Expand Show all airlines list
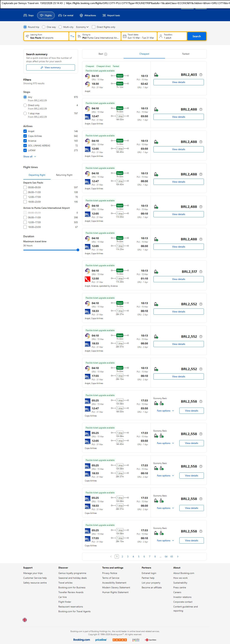 pyautogui.click(x=29, y=156)
